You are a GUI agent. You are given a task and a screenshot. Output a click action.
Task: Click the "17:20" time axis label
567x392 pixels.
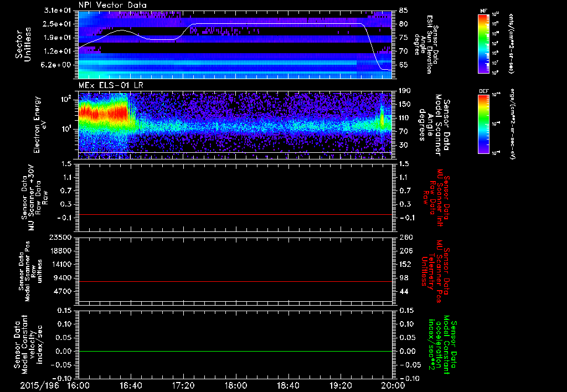pos(183,385)
